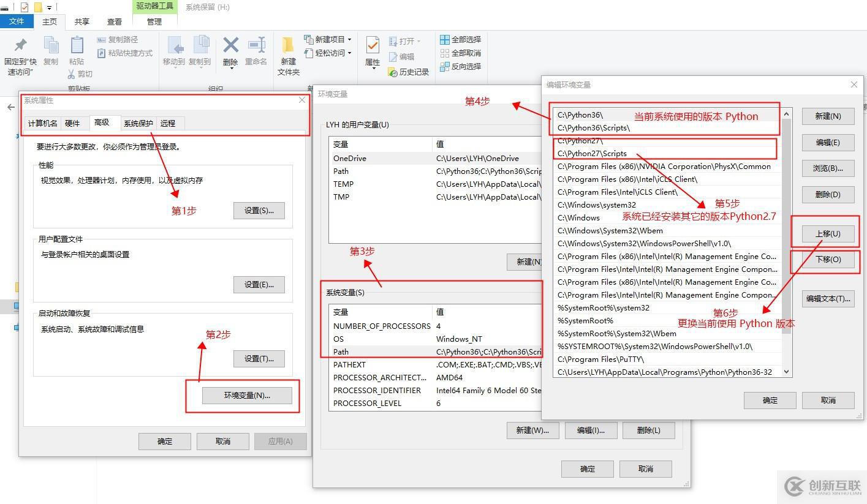Open the 新建项目 dropdown arrow
Image resolution: width=867 pixels, height=504 pixels.
351,39
